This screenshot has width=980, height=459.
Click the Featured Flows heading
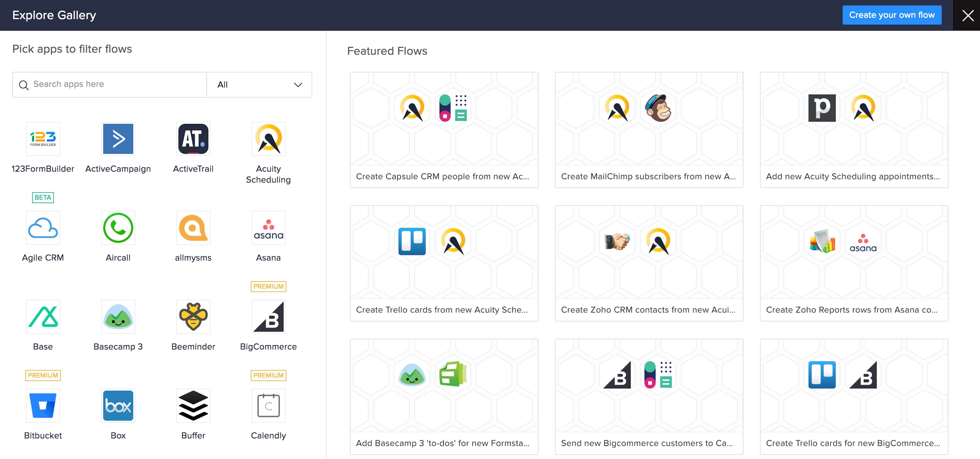(x=387, y=51)
